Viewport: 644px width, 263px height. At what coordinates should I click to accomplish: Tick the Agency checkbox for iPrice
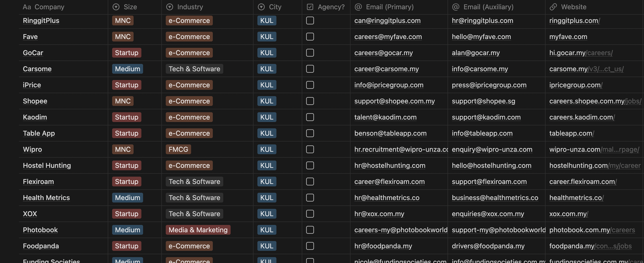pyautogui.click(x=310, y=85)
